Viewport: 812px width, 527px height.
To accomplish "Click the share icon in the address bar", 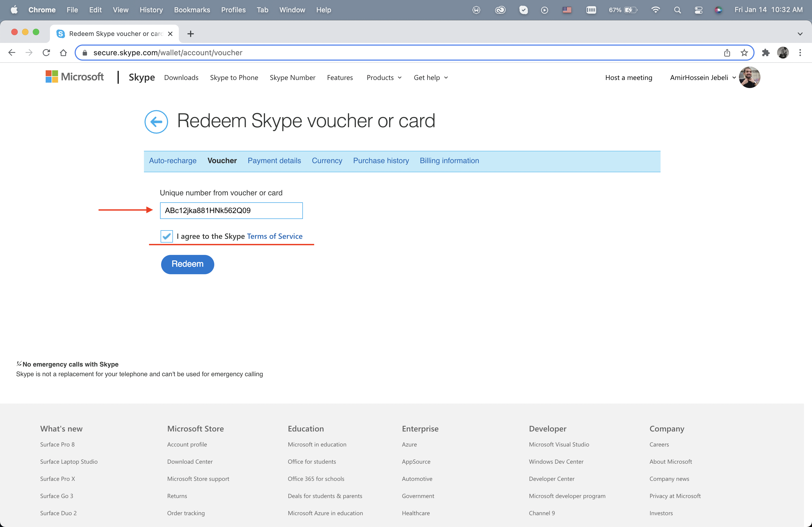I will (727, 53).
